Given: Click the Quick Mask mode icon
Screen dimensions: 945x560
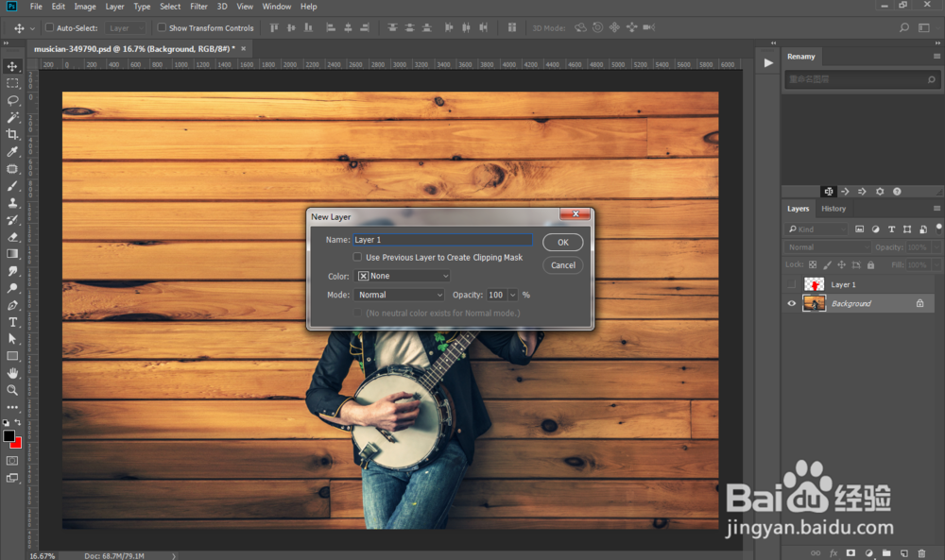Looking at the screenshot, I should pos(12,461).
